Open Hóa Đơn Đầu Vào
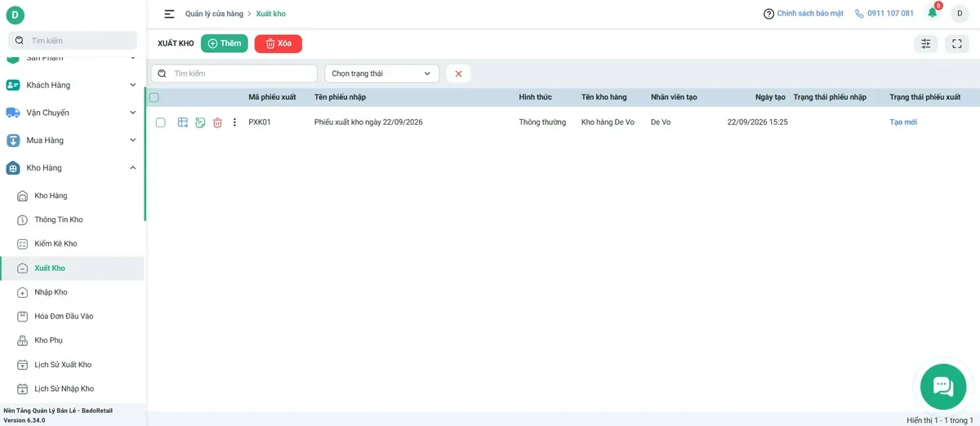Screen dimensions: 980x426 point(72,317)
